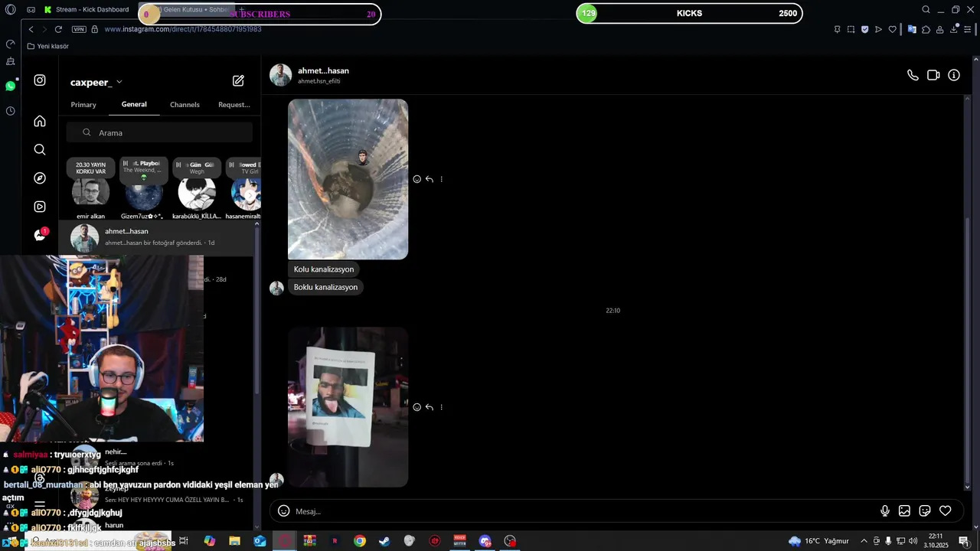Image resolution: width=980 pixels, height=551 pixels.
Task: Open weather widget showing 16°C Yağmur
Action: click(818, 541)
